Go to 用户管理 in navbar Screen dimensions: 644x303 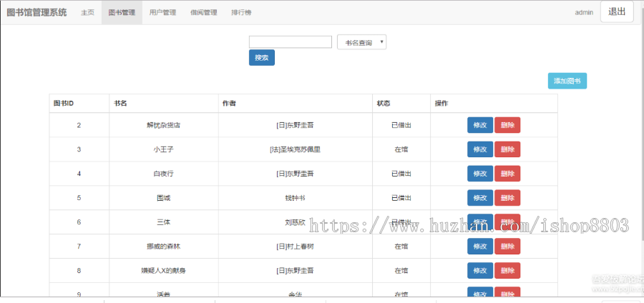162,12
